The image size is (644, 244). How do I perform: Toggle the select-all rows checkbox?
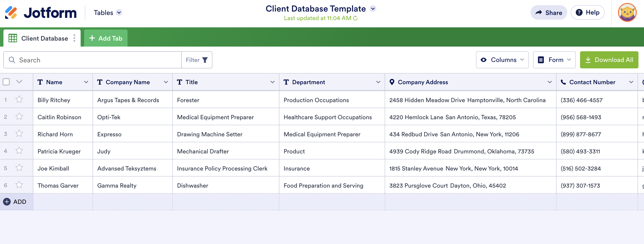coord(6,82)
